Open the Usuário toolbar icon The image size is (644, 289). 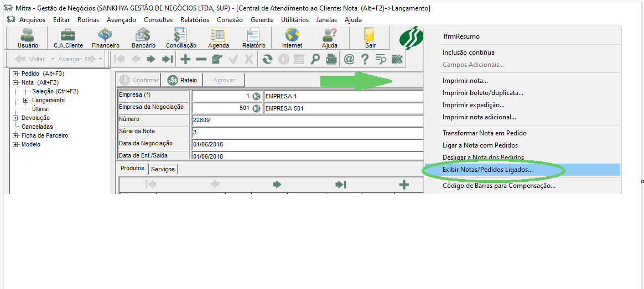pyautogui.click(x=28, y=38)
